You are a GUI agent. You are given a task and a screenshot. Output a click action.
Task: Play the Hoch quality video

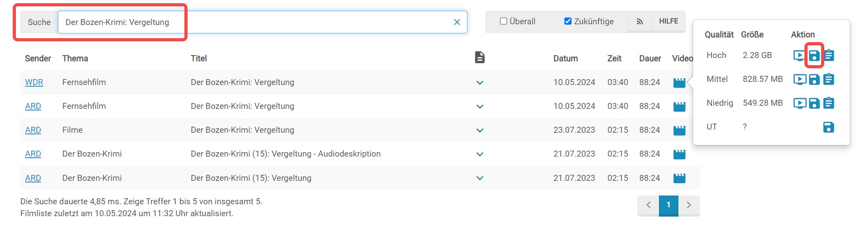(x=799, y=55)
